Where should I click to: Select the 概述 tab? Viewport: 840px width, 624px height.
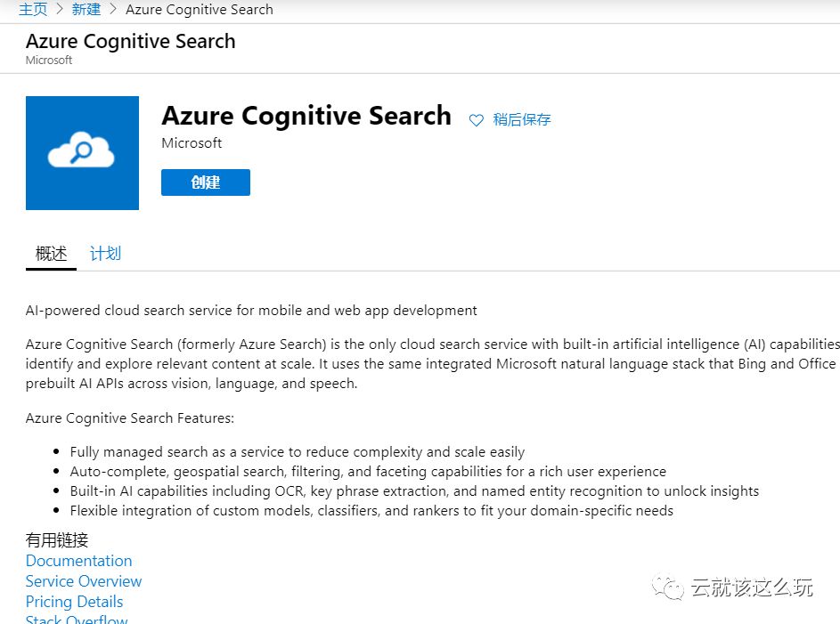click(x=52, y=253)
